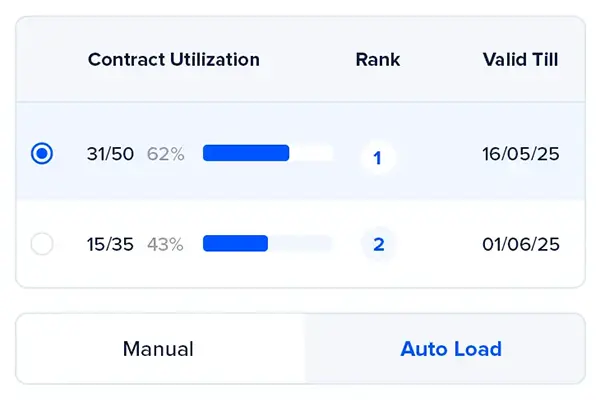Screen dimensions: 600x411
Task: Click the 62% percentage label
Action: [x=165, y=154]
